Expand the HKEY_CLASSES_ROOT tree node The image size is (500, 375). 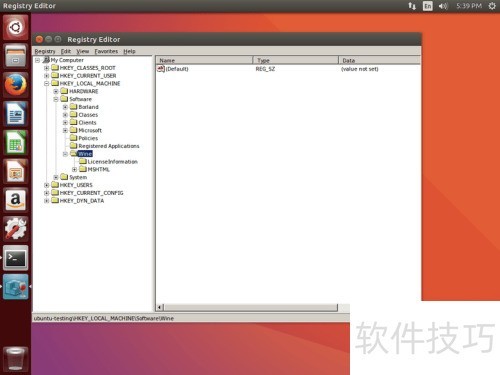(46, 68)
